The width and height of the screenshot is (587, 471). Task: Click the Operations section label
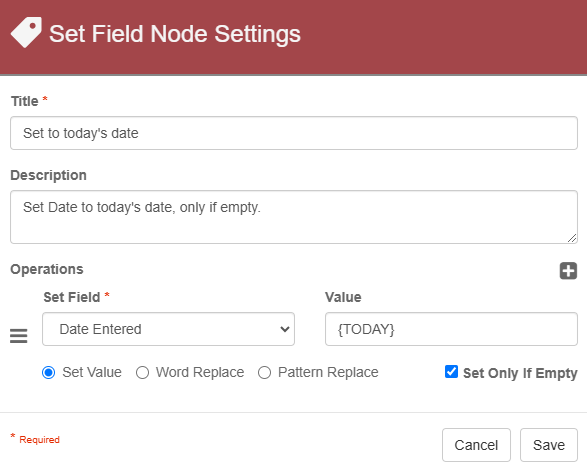coord(47,269)
